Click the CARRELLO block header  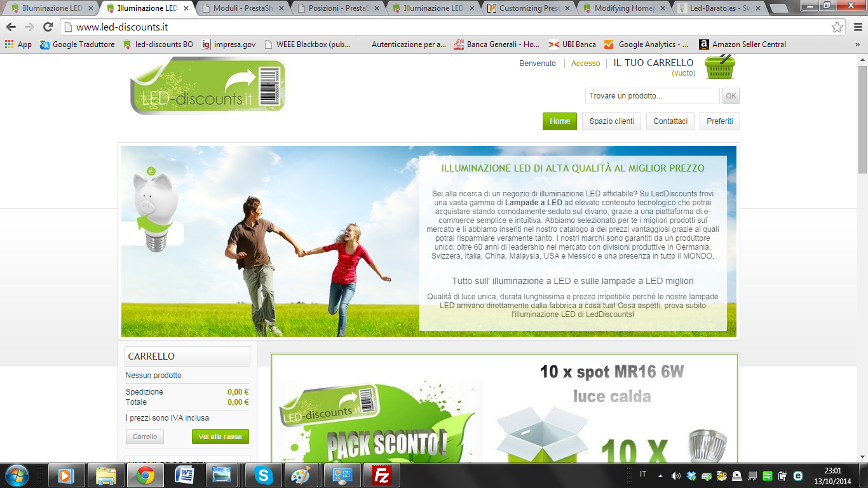187,356
